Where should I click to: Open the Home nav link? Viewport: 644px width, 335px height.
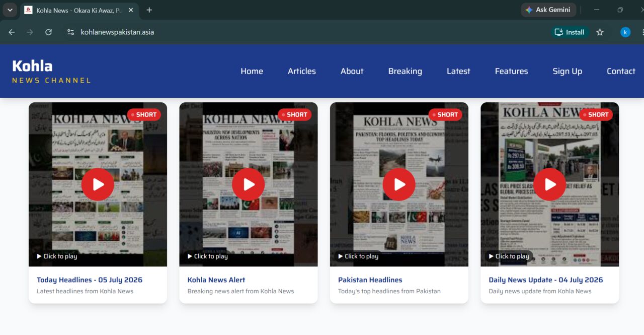click(252, 71)
